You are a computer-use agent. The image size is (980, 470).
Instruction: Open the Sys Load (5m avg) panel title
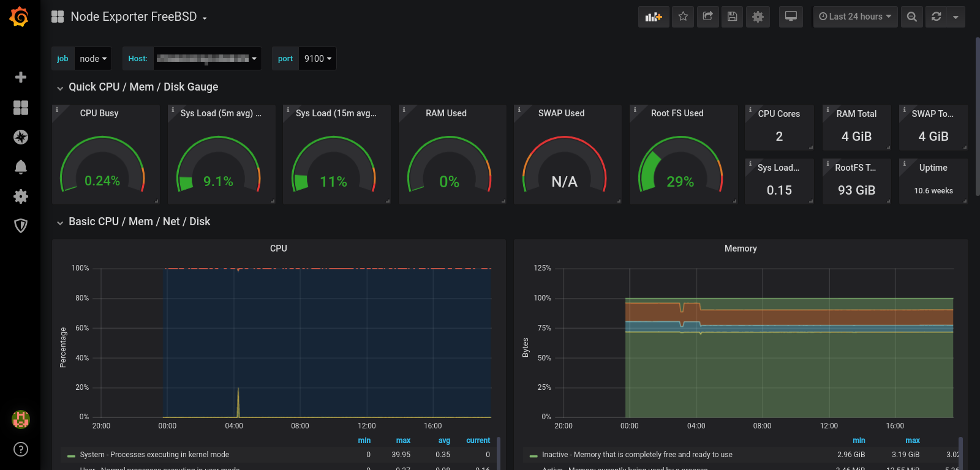pos(221,113)
